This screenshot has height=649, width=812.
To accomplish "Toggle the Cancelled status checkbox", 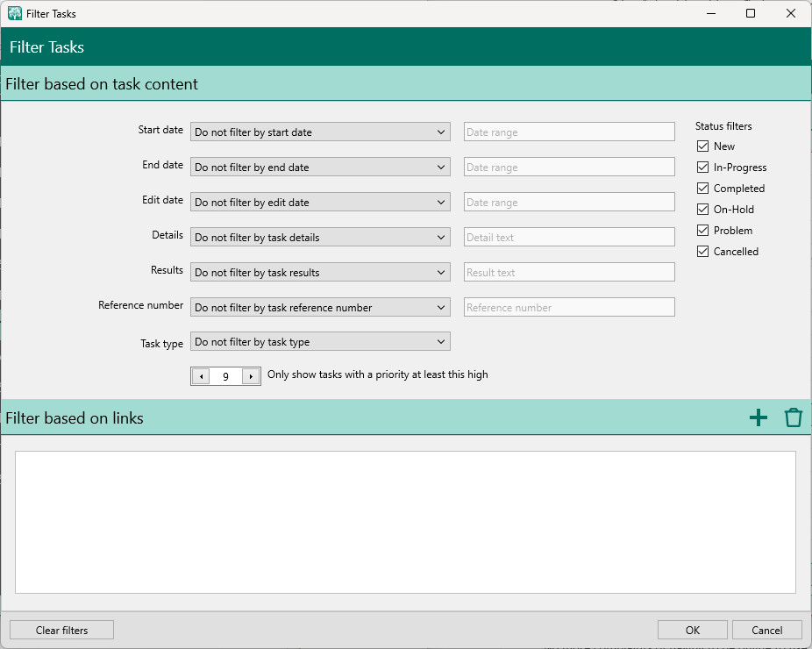I will coord(702,252).
